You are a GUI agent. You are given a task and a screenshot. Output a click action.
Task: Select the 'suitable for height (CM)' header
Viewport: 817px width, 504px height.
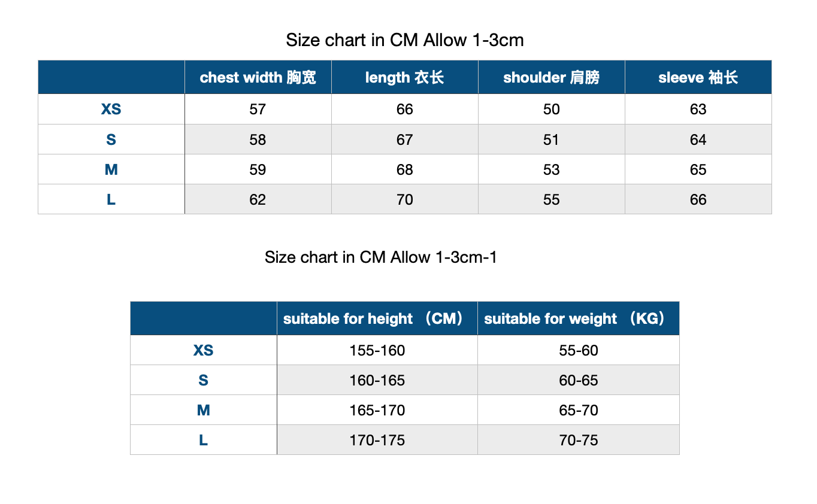pos(377,318)
